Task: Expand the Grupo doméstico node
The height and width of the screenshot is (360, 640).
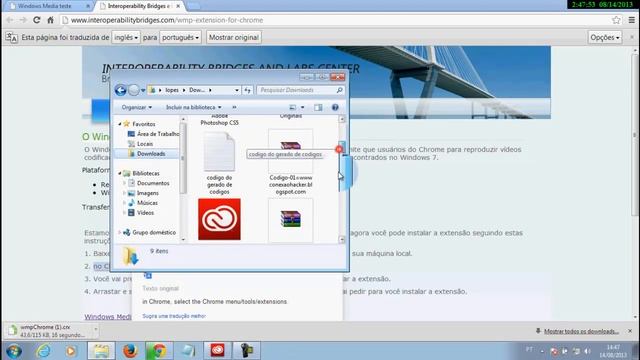Action: coord(120,232)
